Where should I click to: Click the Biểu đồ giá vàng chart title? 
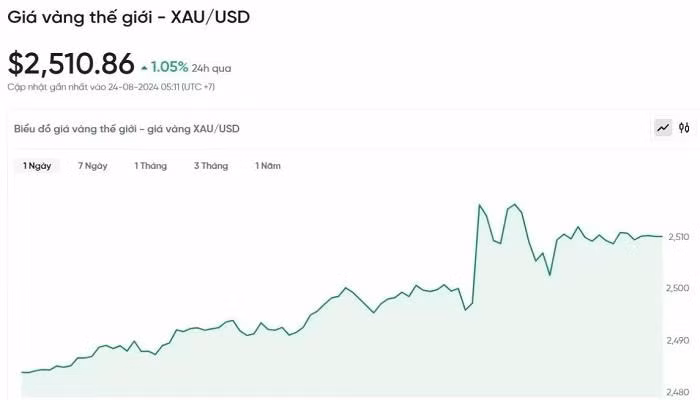point(127,128)
